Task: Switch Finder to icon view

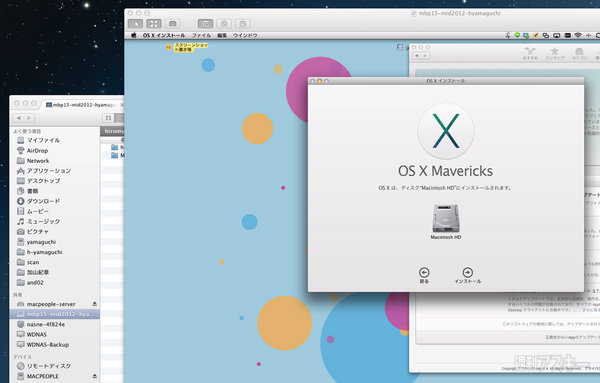Action: point(108,118)
